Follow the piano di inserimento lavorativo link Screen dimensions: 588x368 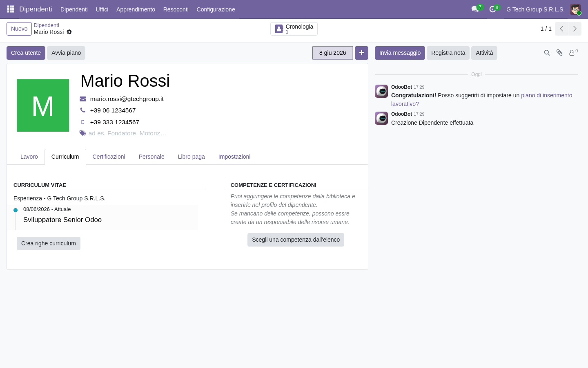pos(547,95)
